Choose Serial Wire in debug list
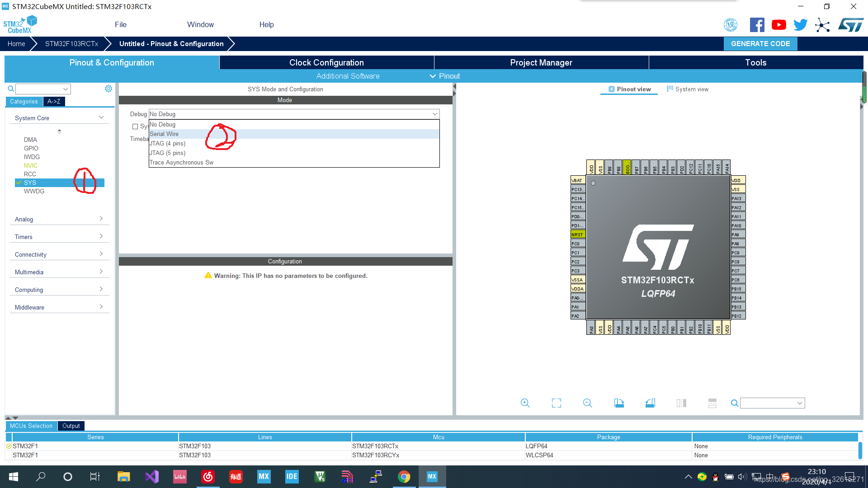This screenshot has width=868, height=488. 294,134
